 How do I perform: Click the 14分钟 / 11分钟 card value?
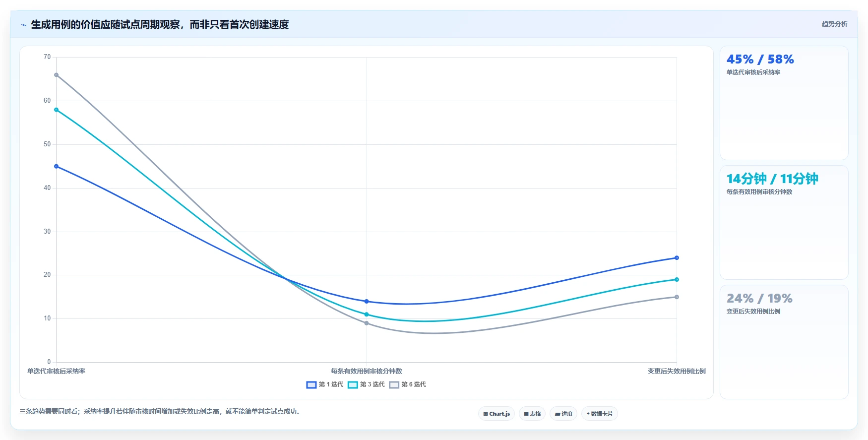click(772, 179)
